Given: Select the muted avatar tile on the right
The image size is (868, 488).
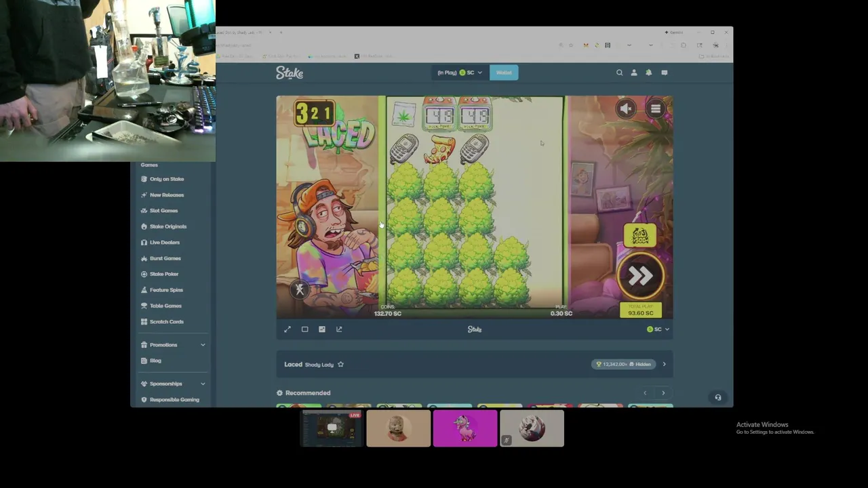Looking at the screenshot, I should click(x=532, y=428).
